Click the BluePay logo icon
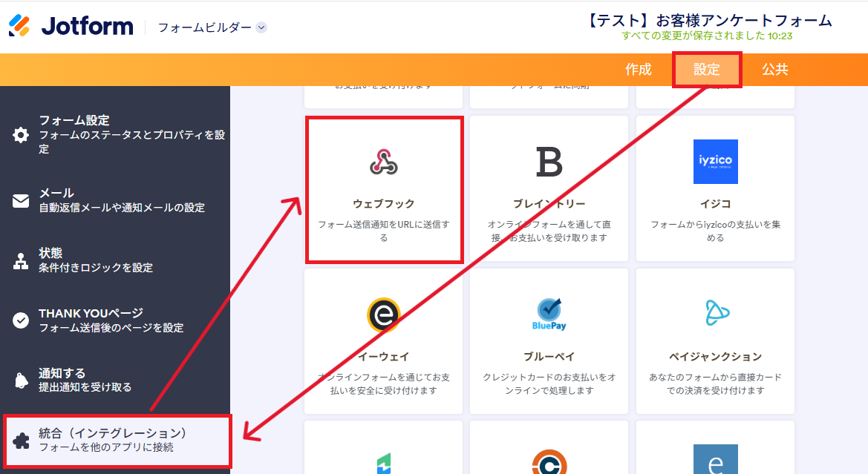Screen dimensions: 868x474 [x=549, y=315]
